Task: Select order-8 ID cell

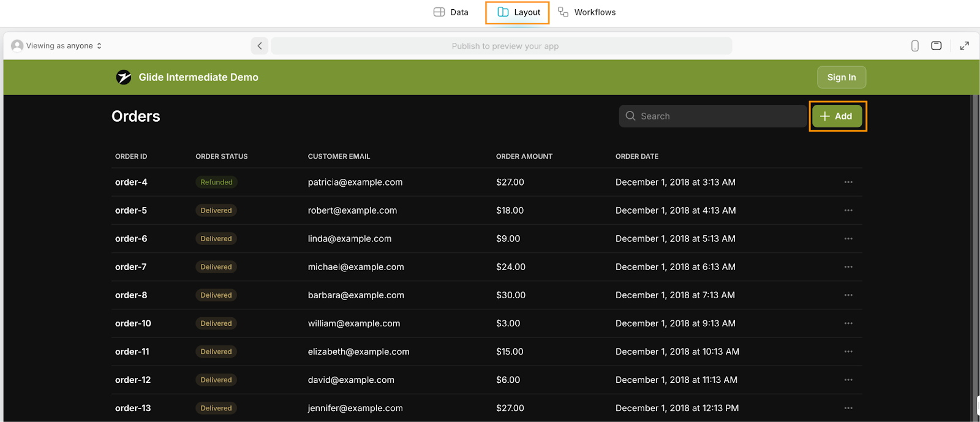Action: click(x=131, y=295)
